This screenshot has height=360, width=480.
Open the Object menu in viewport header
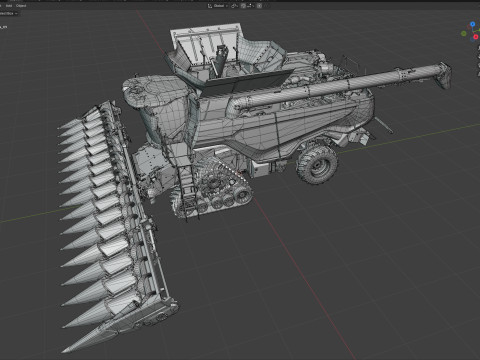click(21, 6)
